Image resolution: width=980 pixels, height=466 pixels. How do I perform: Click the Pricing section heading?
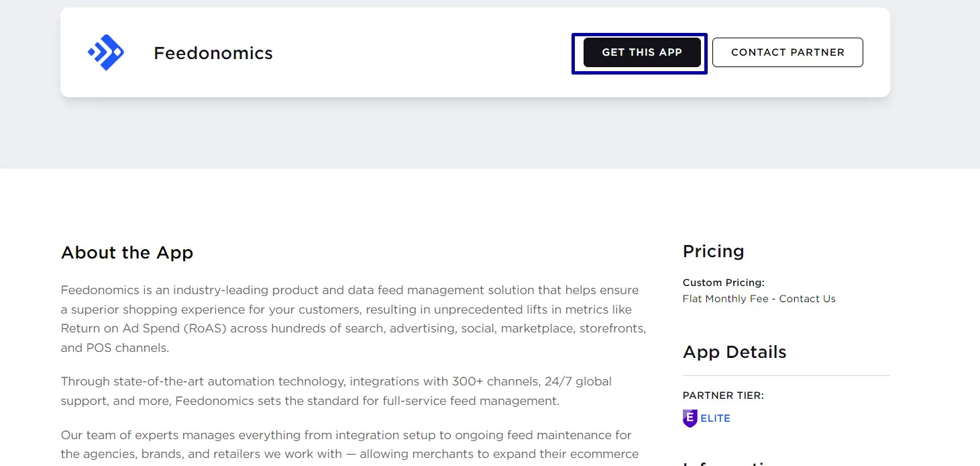(713, 251)
